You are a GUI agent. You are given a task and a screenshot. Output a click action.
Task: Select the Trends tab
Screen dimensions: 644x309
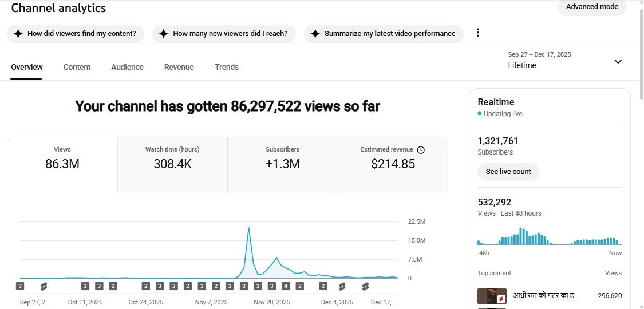click(227, 67)
